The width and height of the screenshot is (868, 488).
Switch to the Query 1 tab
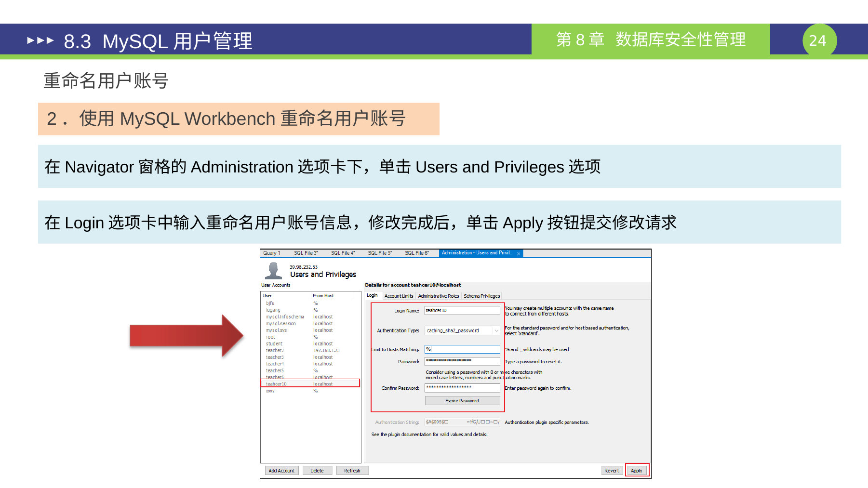271,253
